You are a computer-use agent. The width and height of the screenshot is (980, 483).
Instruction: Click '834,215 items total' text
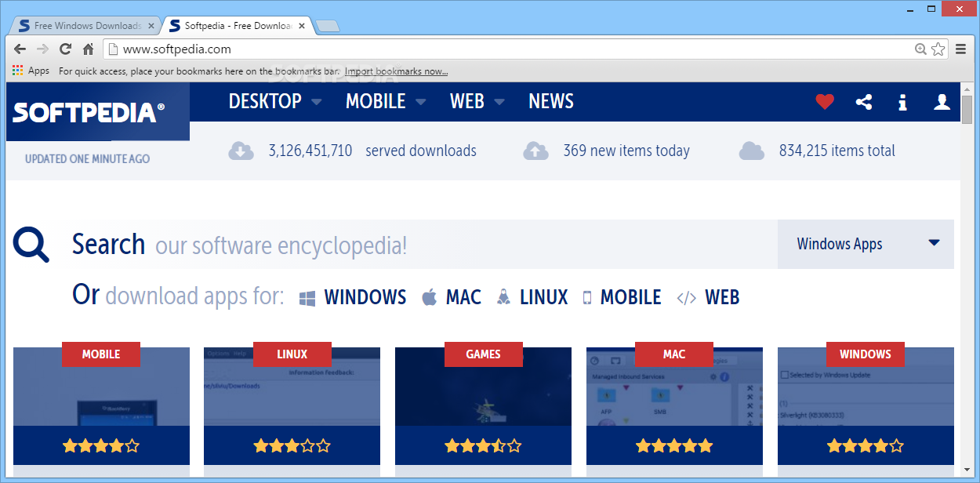click(837, 151)
